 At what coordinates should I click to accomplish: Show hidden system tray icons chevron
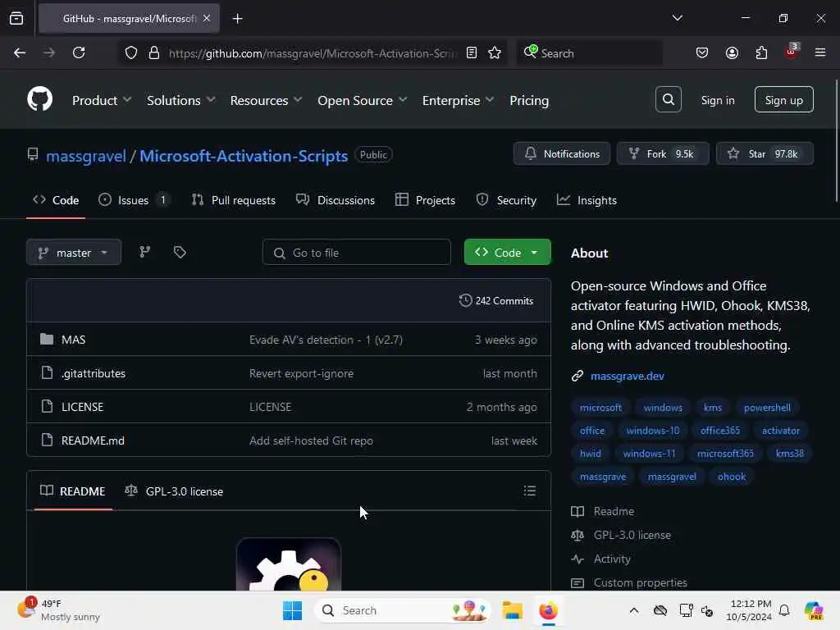634,610
